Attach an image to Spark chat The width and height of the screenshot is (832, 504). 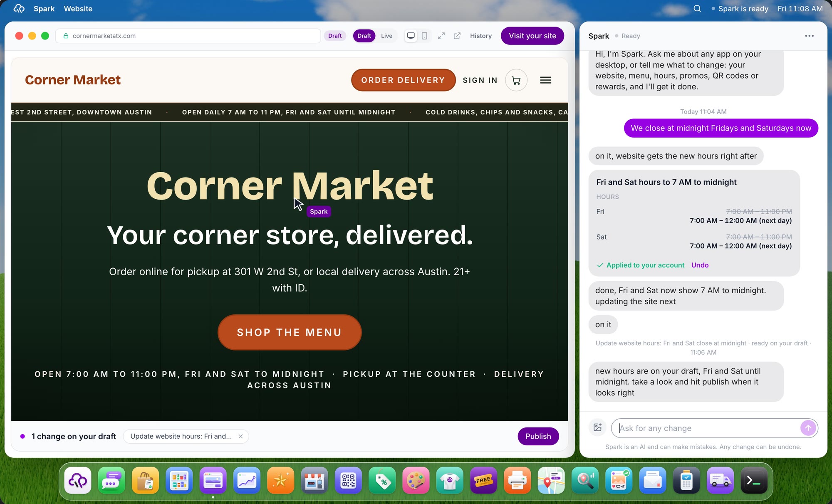pyautogui.click(x=598, y=427)
